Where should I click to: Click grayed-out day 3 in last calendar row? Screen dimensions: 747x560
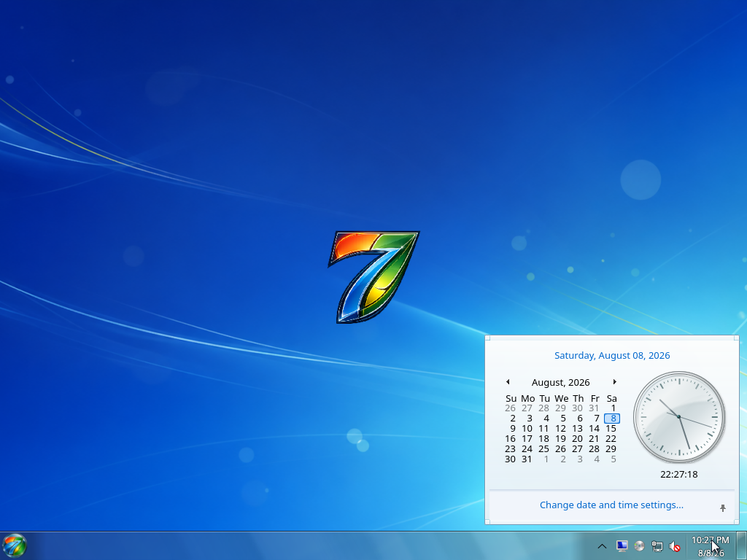coord(580,459)
